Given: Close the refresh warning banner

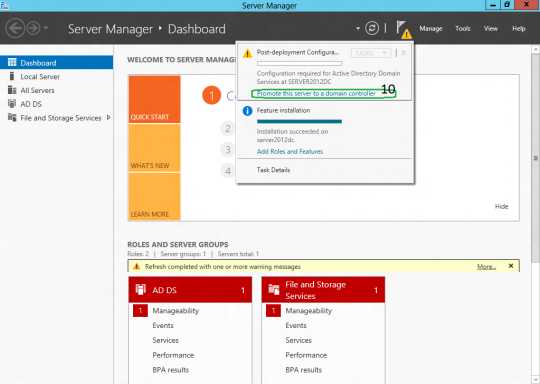Looking at the screenshot, I should pyautogui.click(x=511, y=266).
